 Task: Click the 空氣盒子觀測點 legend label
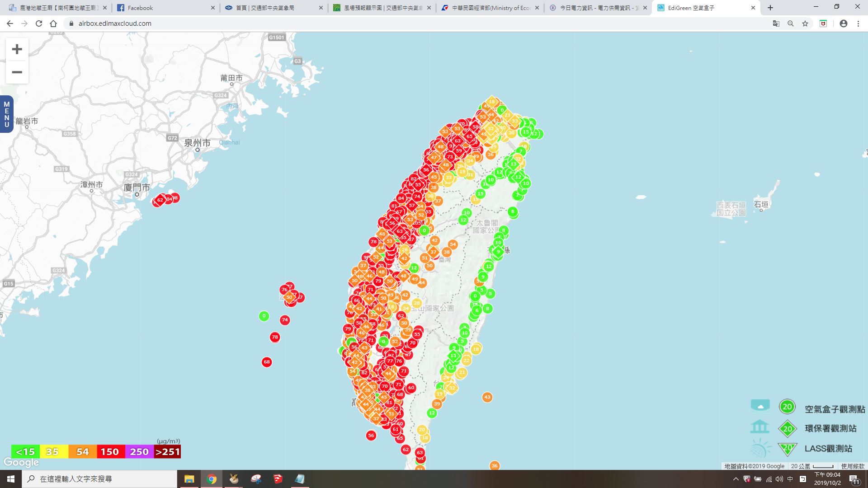tap(835, 409)
